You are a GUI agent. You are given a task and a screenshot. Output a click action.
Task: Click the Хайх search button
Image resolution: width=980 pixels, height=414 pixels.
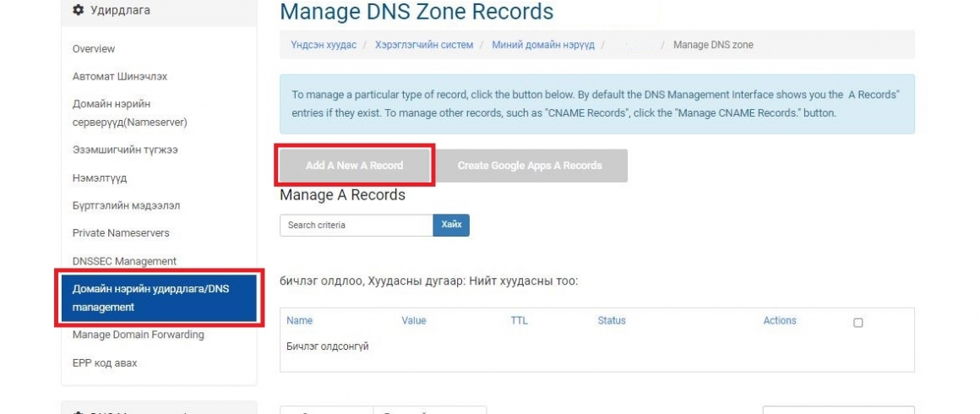[451, 225]
